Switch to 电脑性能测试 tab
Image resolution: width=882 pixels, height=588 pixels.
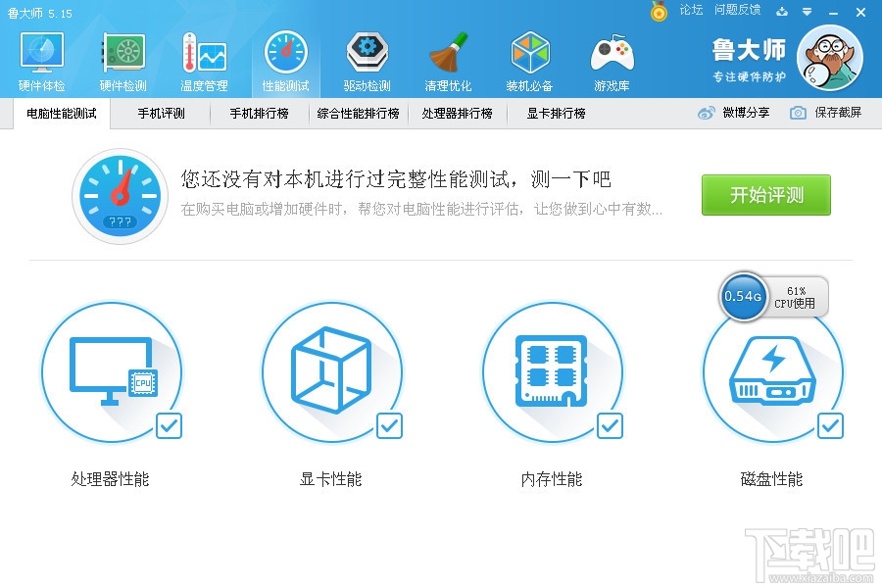[x=62, y=114]
